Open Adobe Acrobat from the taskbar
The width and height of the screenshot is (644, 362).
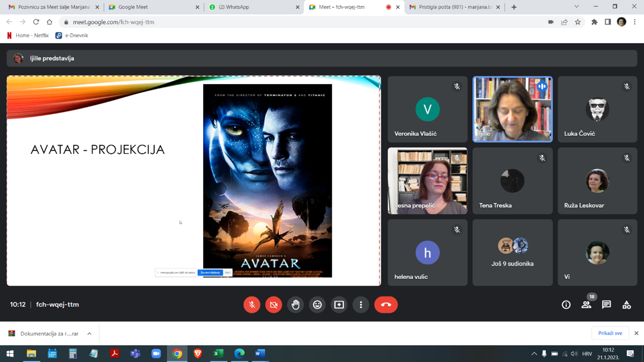(x=114, y=354)
